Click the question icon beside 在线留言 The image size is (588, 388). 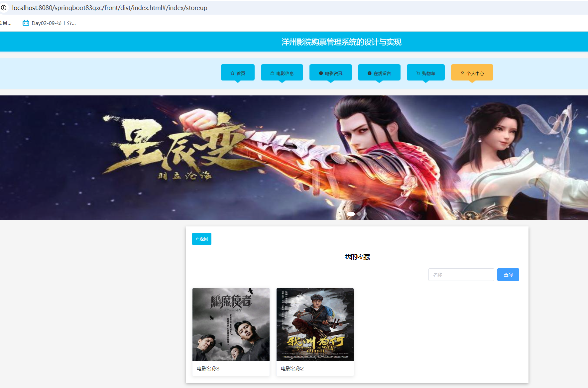(370, 73)
